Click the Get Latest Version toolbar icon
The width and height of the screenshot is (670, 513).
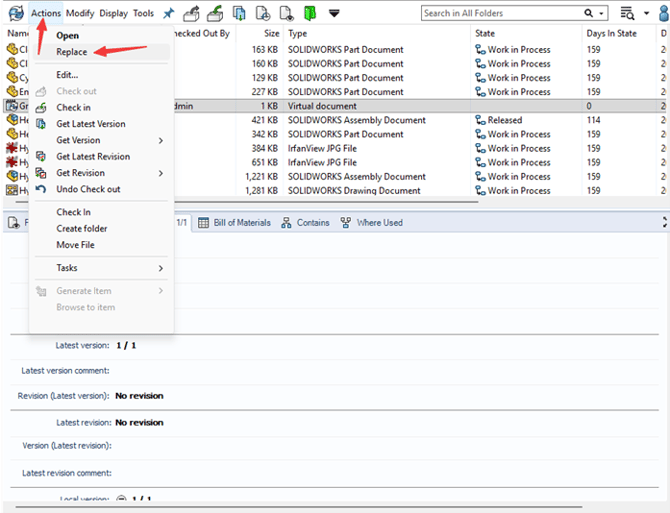(239, 13)
